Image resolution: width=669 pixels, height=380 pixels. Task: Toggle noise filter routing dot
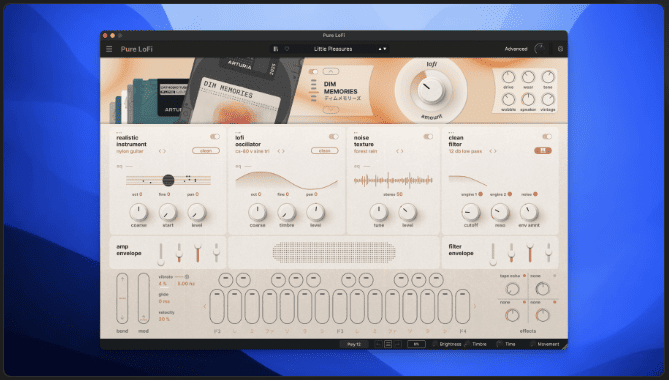535,194
